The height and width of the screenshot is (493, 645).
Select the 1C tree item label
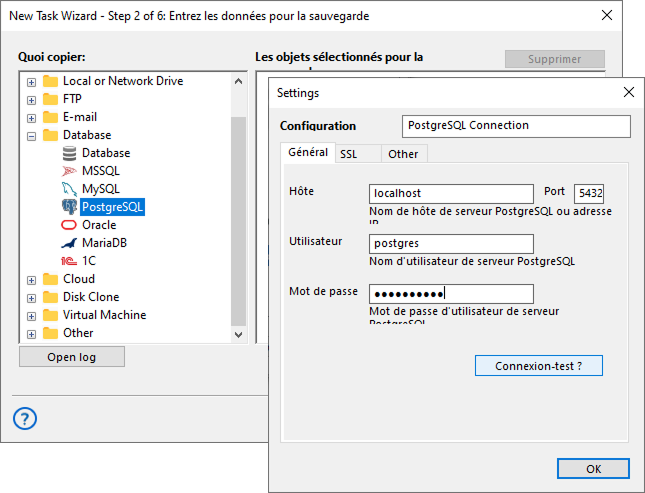coord(89,261)
